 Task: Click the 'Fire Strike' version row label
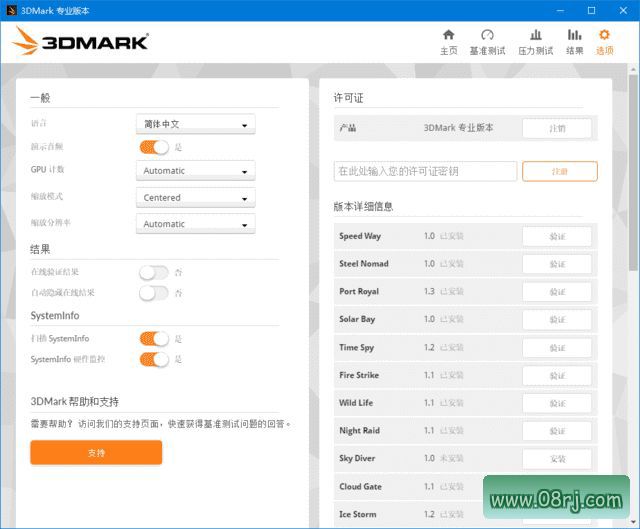359,375
